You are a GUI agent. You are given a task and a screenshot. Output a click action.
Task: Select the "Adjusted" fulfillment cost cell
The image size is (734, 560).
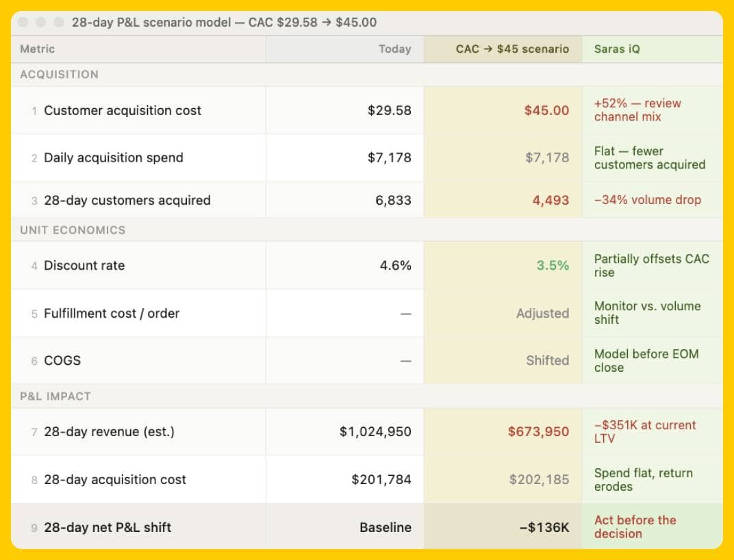[543, 313]
